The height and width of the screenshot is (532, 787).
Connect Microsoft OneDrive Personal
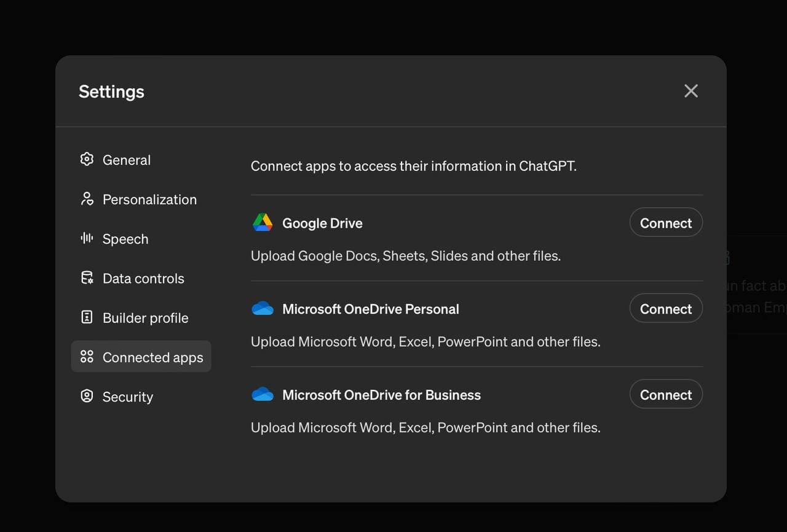click(x=666, y=309)
